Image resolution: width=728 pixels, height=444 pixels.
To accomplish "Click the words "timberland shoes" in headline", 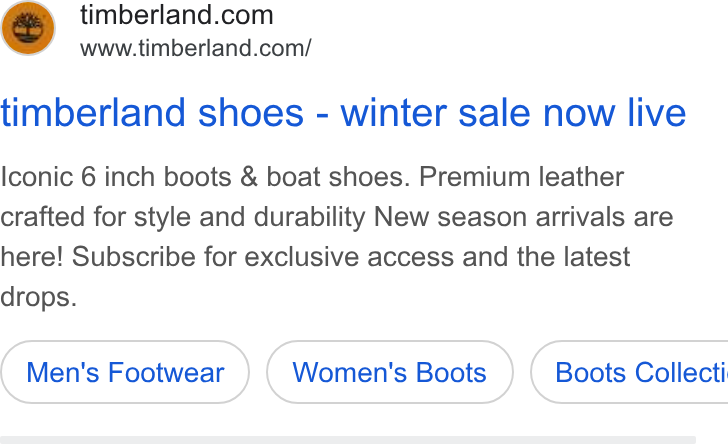I will pos(152,113).
